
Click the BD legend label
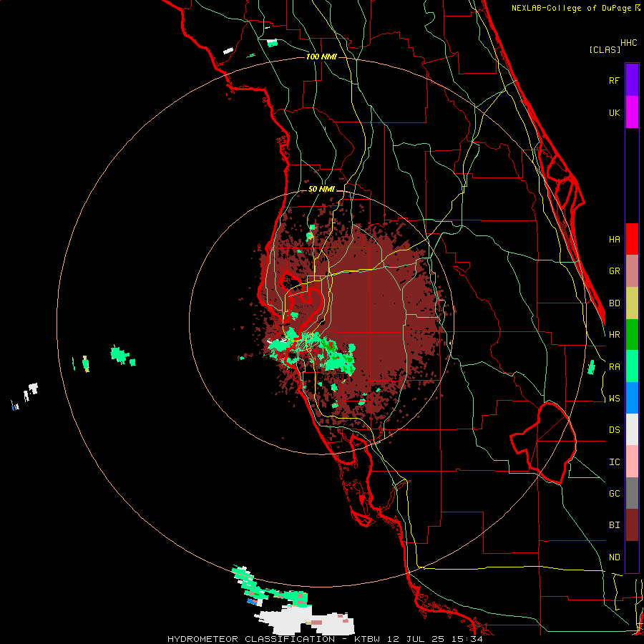pos(614,303)
